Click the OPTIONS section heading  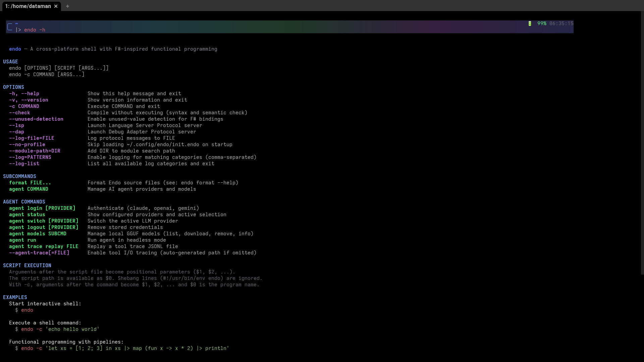(13, 87)
